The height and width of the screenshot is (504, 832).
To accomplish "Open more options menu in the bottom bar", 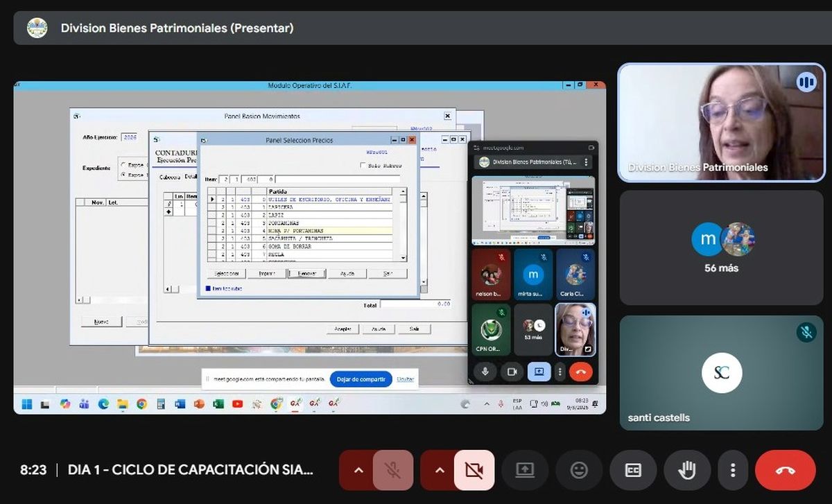I will (x=733, y=471).
